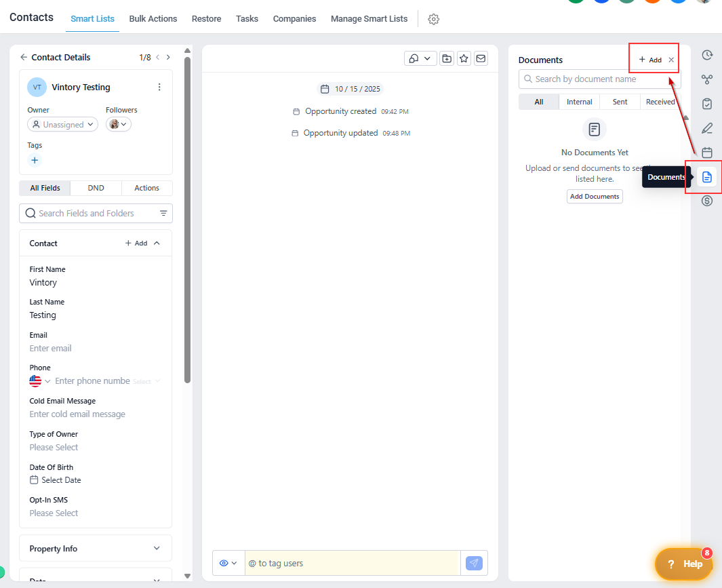This screenshot has width=722, height=588.
Task: Click the Search by document name field
Action: pyautogui.click(x=600, y=79)
